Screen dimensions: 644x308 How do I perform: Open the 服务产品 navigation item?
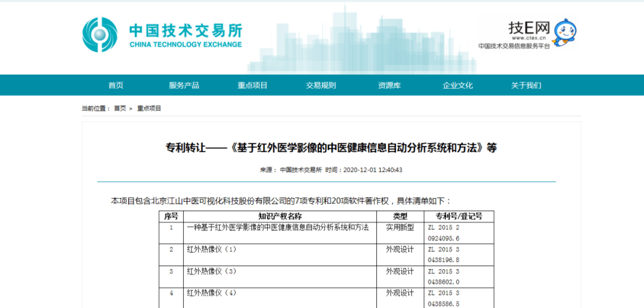[184, 85]
